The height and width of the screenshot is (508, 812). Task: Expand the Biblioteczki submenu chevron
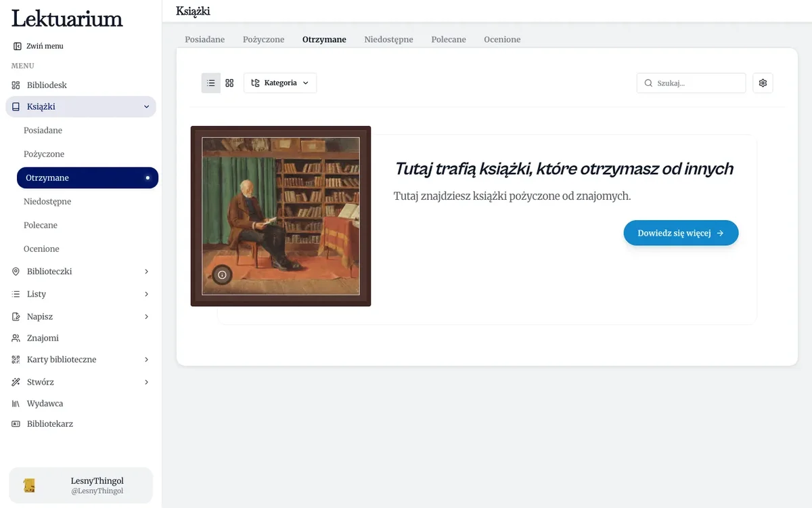pos(147,272)
